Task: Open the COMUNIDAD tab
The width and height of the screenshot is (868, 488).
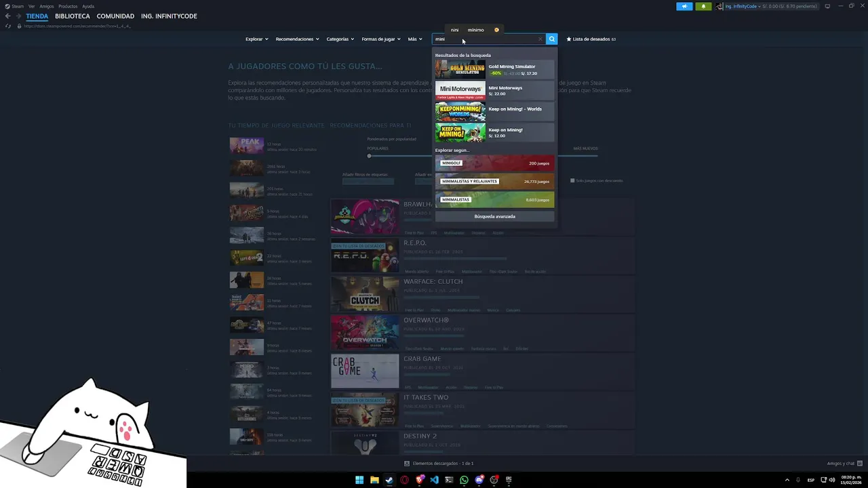Action: pos(115,16)
